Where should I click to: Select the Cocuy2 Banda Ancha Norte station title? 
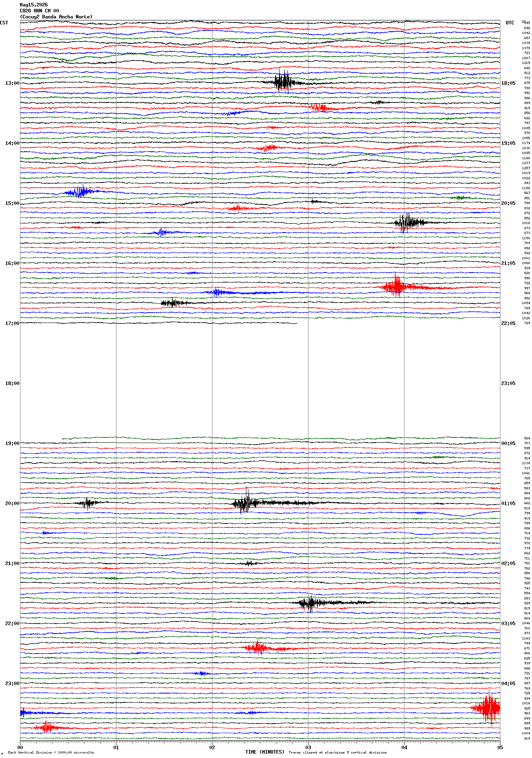[56, 17]
